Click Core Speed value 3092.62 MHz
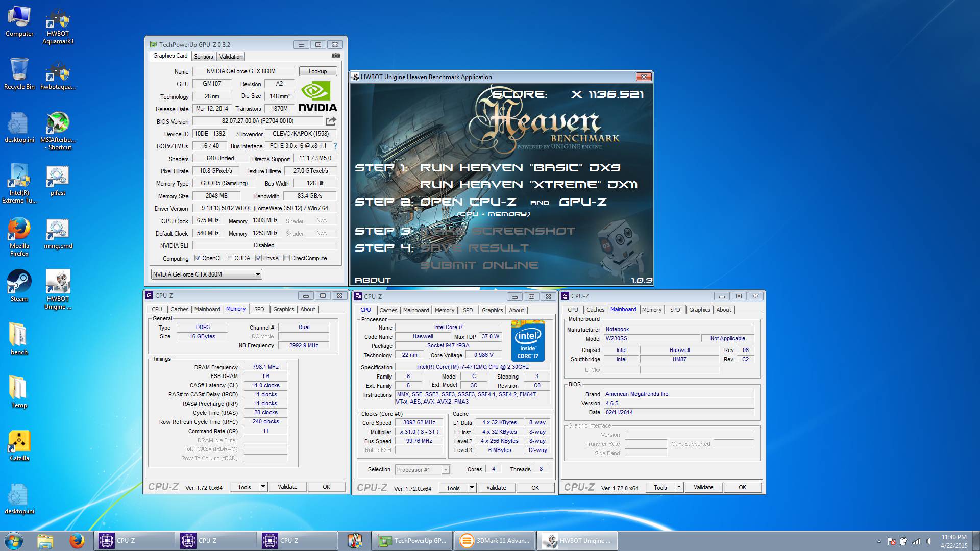The width and height of the screenshot is (980, 551). point(420,423)
